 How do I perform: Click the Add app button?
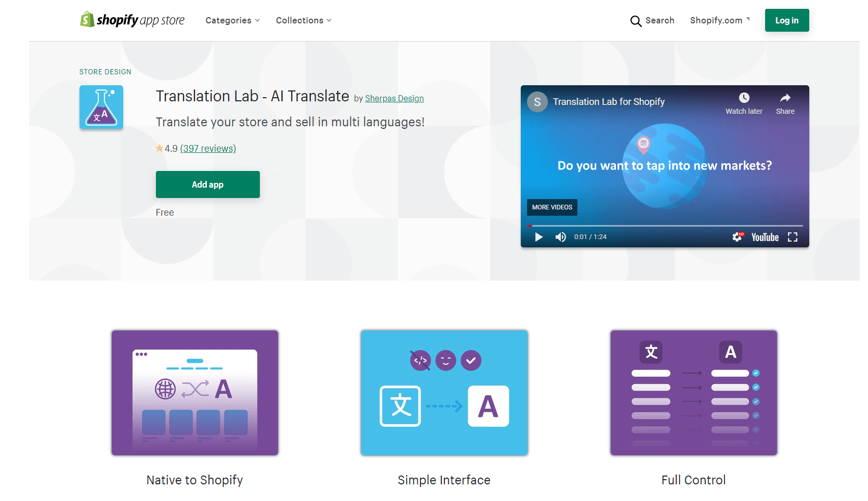(x=208, y=184)
